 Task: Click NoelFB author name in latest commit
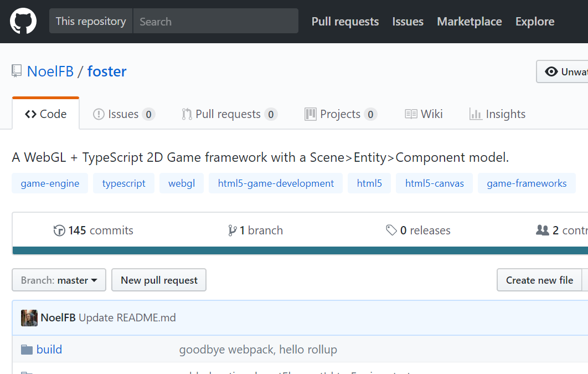(x=58, y=317)
